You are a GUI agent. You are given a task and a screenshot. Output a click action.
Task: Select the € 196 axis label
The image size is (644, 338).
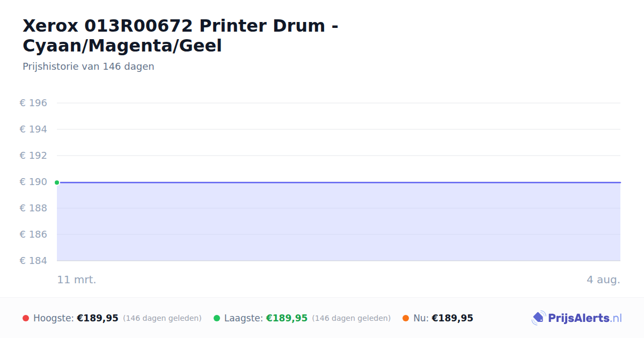33,103
